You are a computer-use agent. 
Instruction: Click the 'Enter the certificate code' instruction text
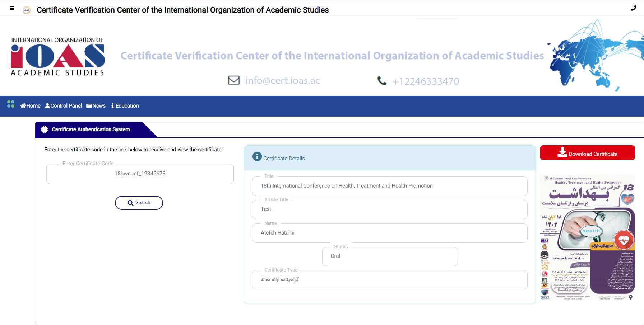tap(134, 150)
